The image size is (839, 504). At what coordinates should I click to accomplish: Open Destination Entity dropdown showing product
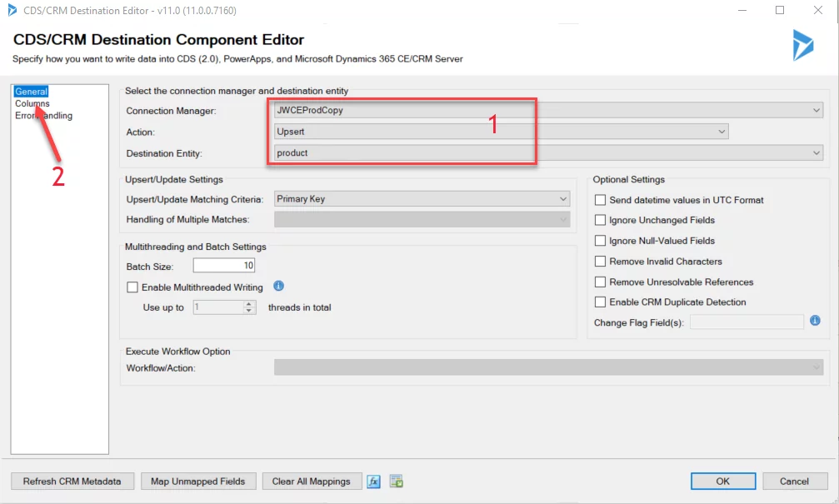(x=548, y=153)
